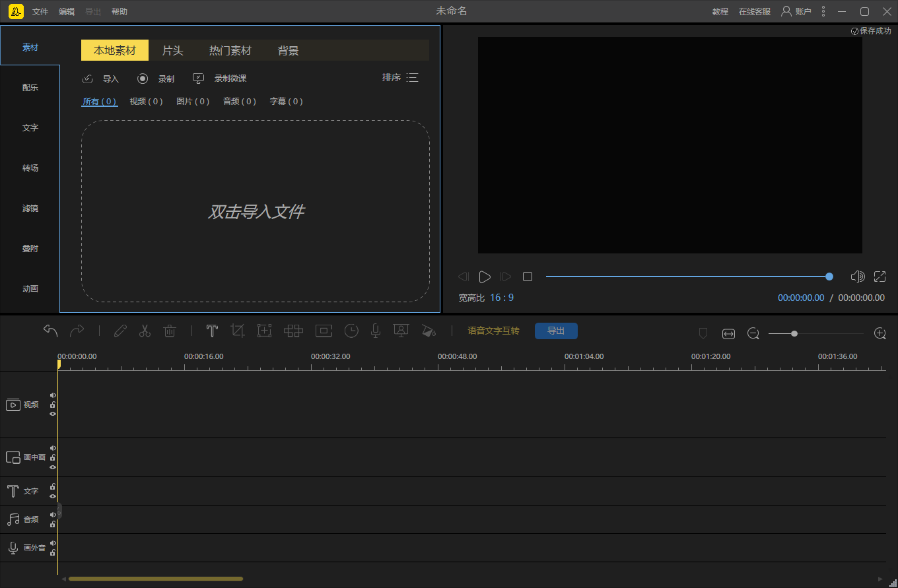This screenshot has width=898, height=588.
Task: Hide the 视频 track with eye icon
Action: pyautogui.click(x=53, y=414)
